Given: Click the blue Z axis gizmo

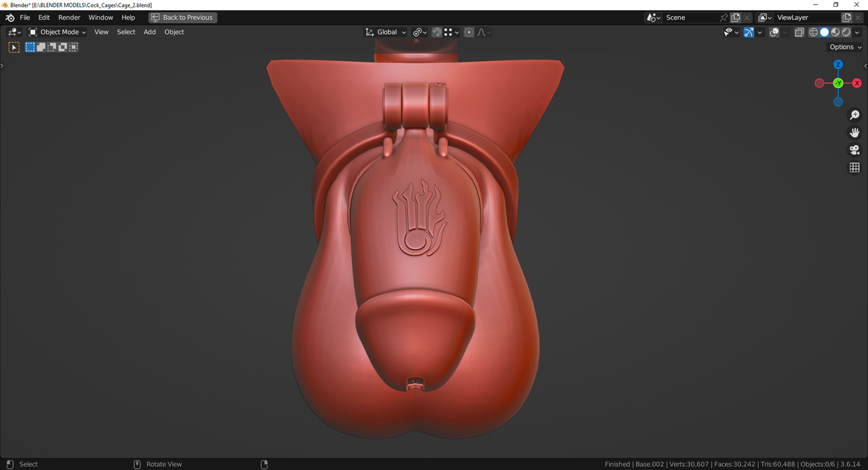Looking at the screenshot, I should point(838,64).
